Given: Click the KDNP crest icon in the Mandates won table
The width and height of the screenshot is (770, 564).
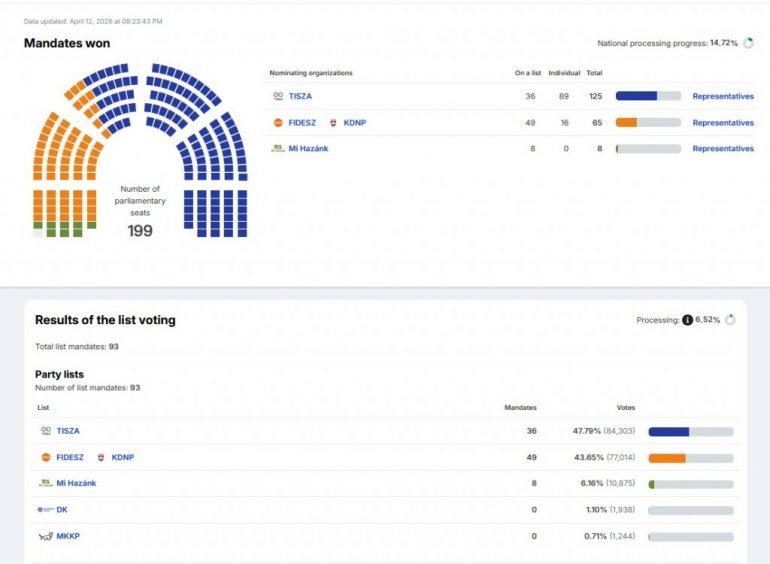Looking at the screenshot, I should pos(333,122).
